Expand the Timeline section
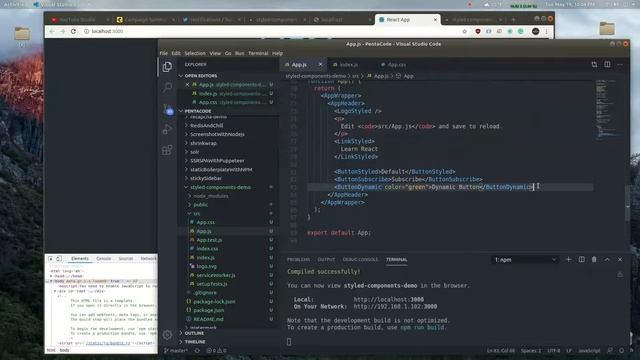The height and width of the screenshot is (360, 640). (x=195, y=342)
